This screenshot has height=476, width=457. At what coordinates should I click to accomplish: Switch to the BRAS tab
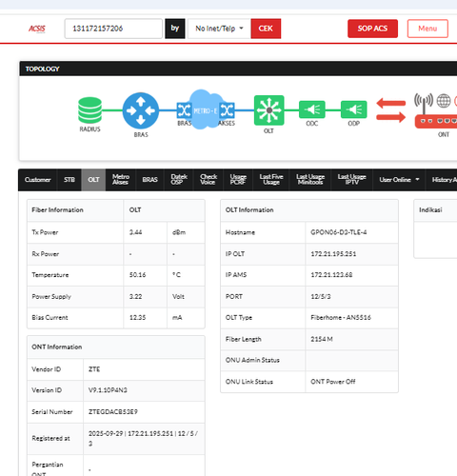click(x=149, y=180)
